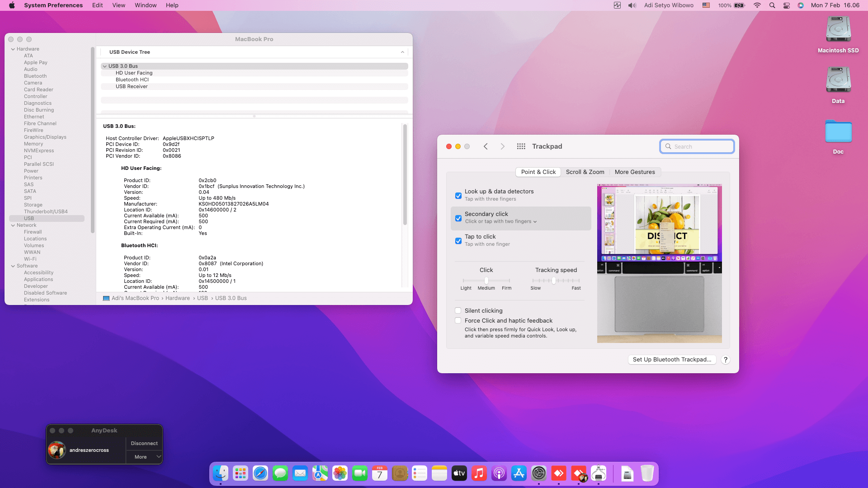Open Trash in the dock
Viewport: 868px width, 488px height.
pyautogui.click(x=647, y=473)
